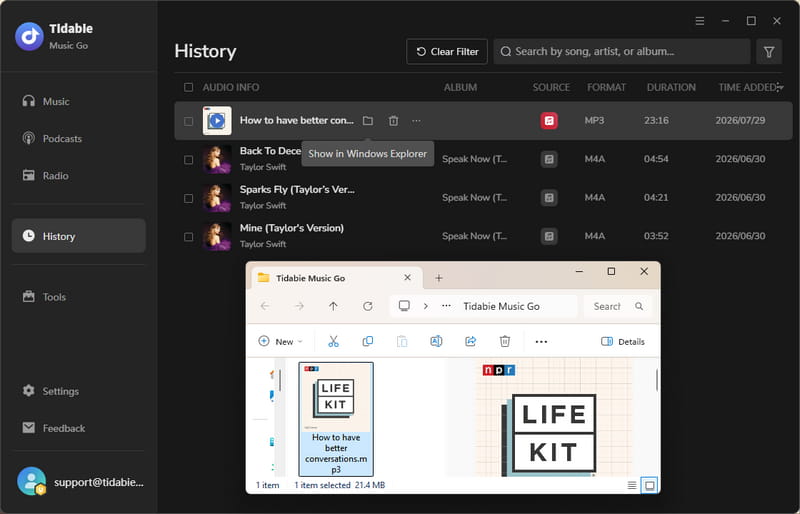Add a new tab in Explorer
This screenshot has height=514, width=800.
coord(438,278)
